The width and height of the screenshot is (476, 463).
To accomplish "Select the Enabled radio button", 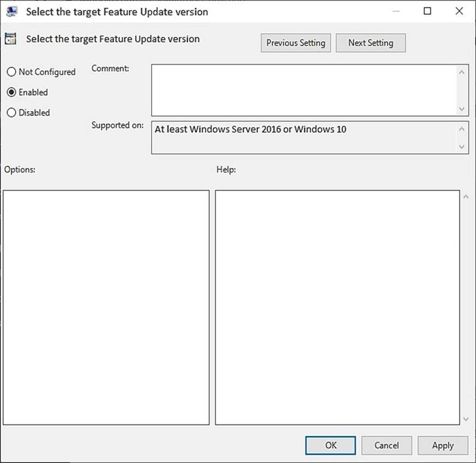I will point(12,93).
